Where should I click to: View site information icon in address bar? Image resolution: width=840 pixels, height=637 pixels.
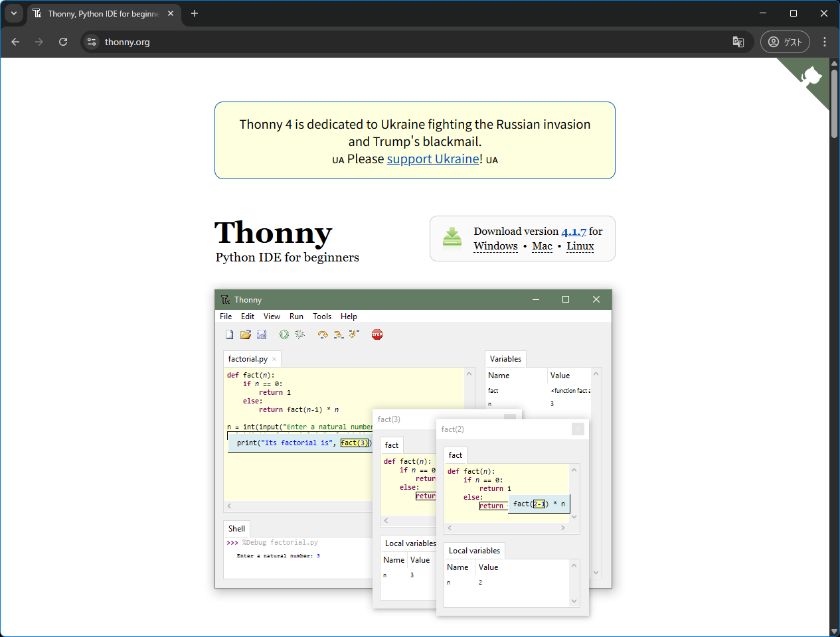pyautogui.click(x=92, y=42)
